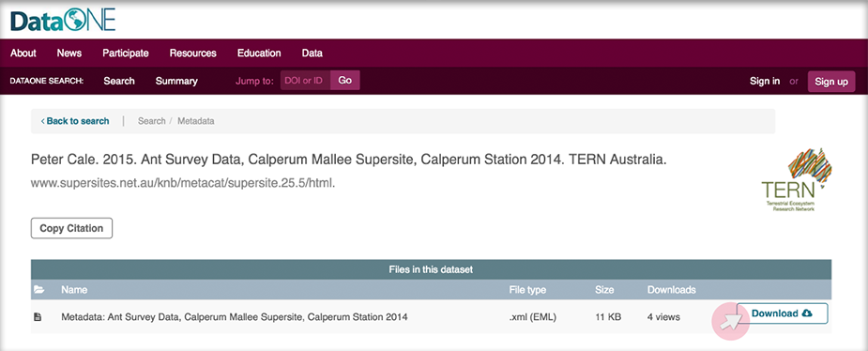The height and width of the screenshot is (351, 868).
Task: Switch to the Search tab
Action: [x=119, y=81]
